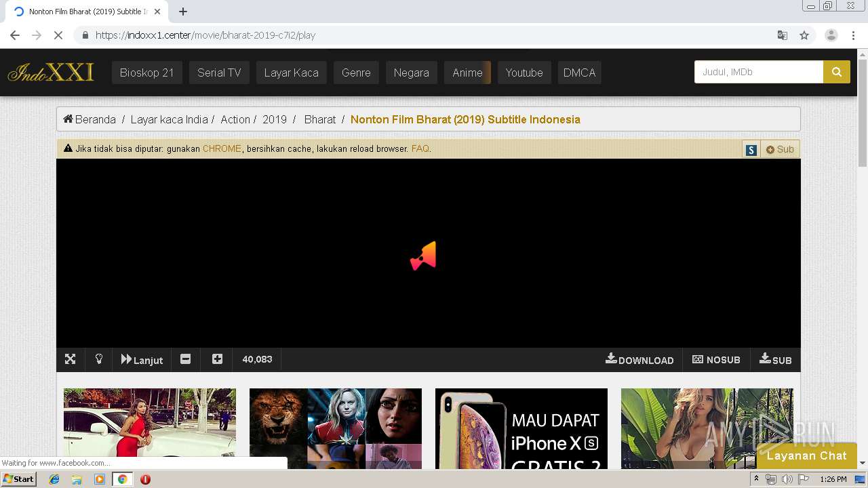The width and height of the screenshot is (868, 488).
Task: Open the FAQ link
Action: coord(420,148)
